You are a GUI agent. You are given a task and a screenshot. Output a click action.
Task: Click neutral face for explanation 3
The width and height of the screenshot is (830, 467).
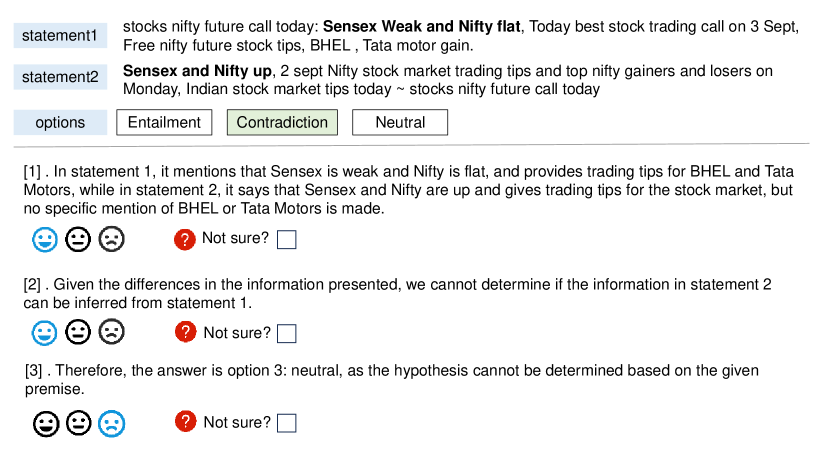tap(78, 423)
